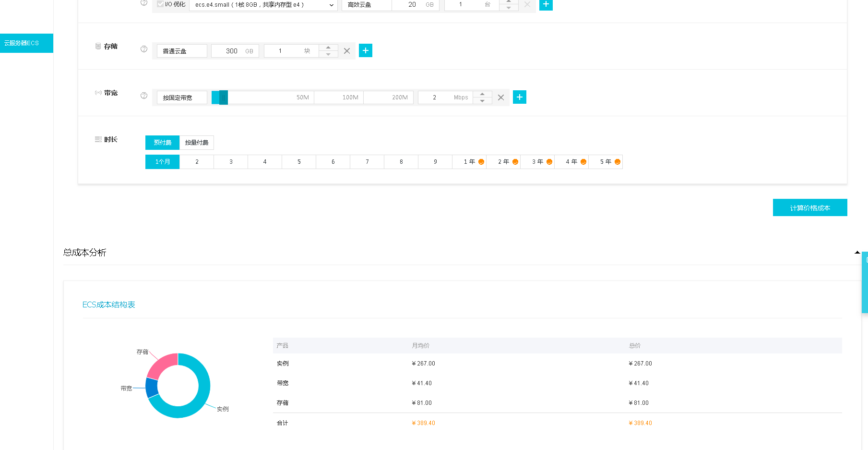Choose 4 months duration
868x450 pixels.
click(x=265, y=162)
